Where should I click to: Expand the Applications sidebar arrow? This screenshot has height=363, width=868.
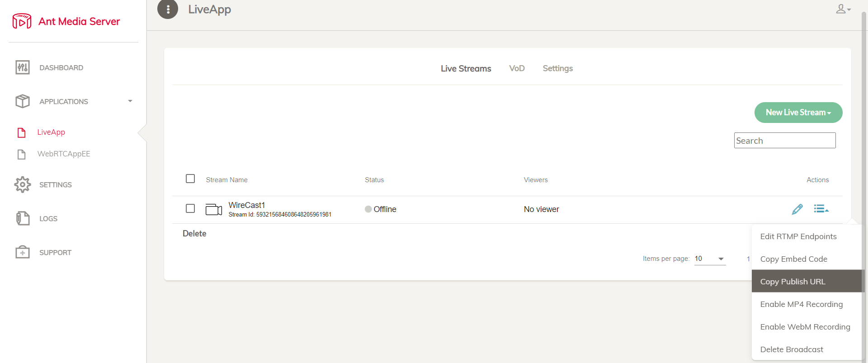[x=130, y=101]
